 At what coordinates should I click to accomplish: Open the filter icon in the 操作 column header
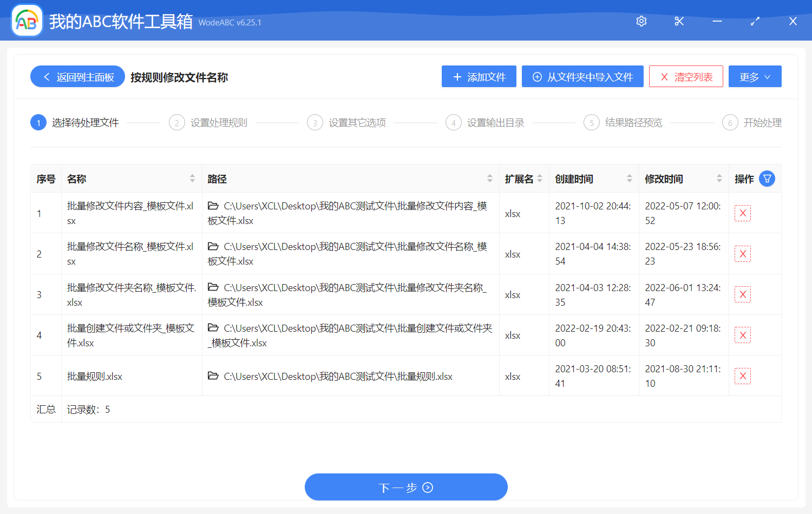767,178
